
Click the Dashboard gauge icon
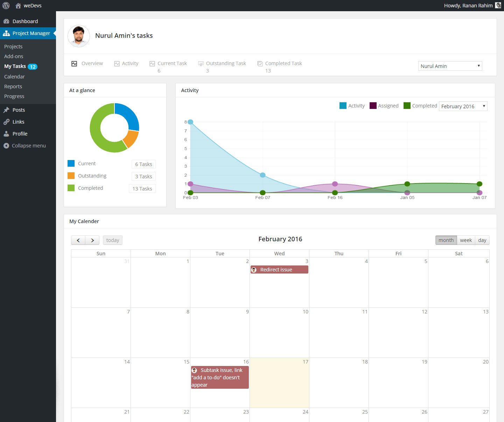tap(6, 21)
